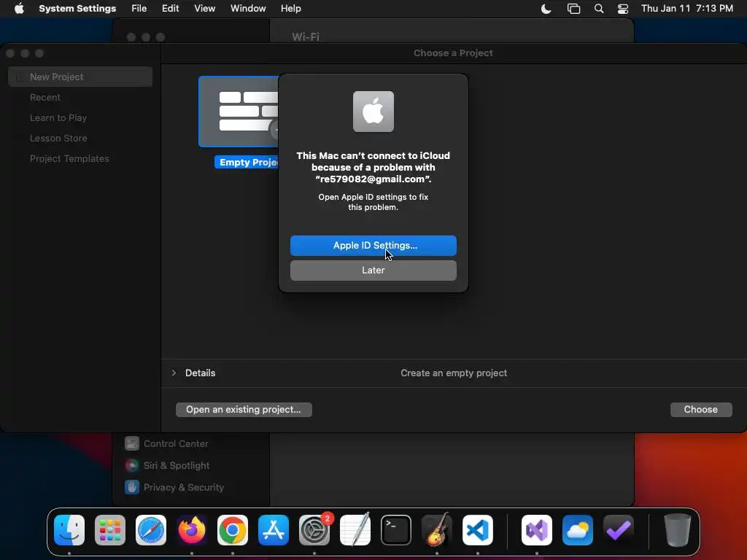Open purple Visual Studio icon in Dock
The image size is (747, 560).
click(537, 530)
